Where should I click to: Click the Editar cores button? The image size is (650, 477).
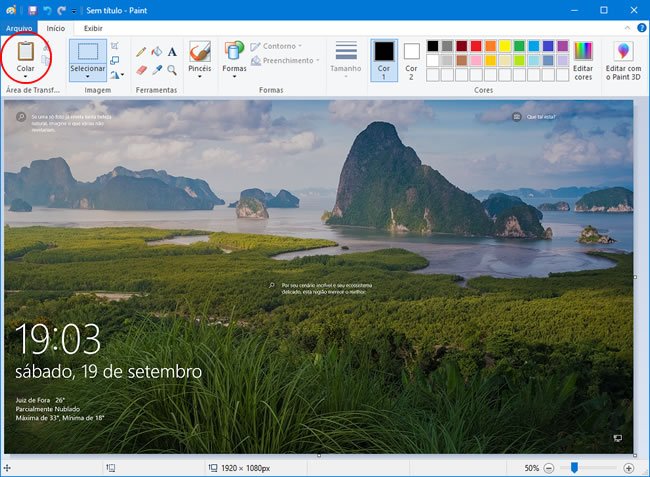(x=582, y=61)
